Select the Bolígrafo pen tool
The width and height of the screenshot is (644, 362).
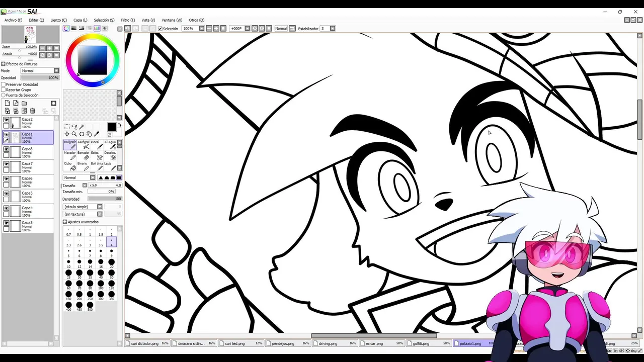point(69,145)
